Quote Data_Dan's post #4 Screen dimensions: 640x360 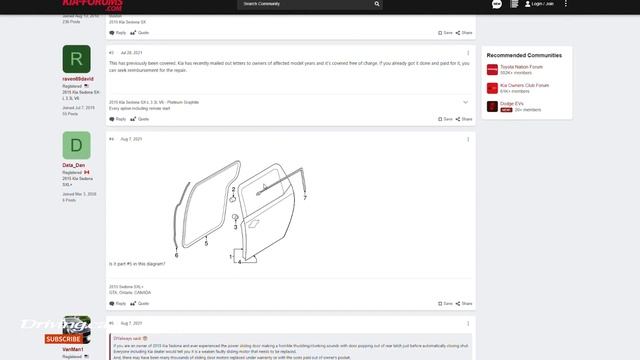[x=140, y=304]
